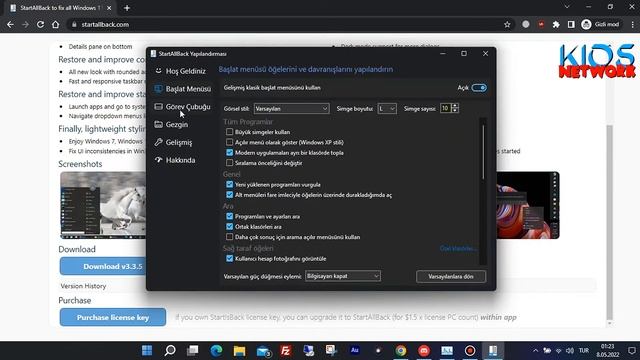
Task: Bookmark this page with the star icon
Action: tap(507, 24)
